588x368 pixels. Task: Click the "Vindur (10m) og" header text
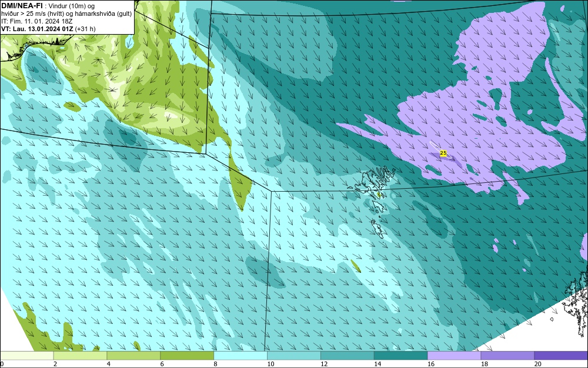72,6
